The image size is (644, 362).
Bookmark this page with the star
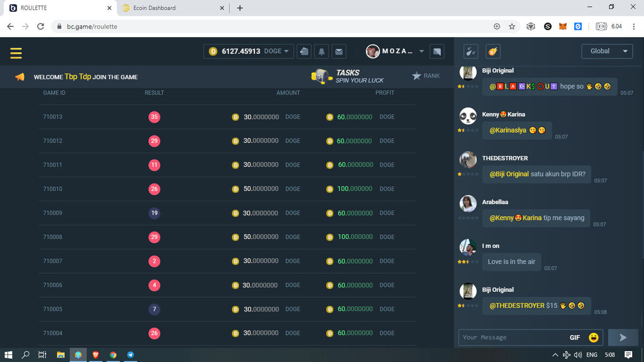[x=512, y=26]
